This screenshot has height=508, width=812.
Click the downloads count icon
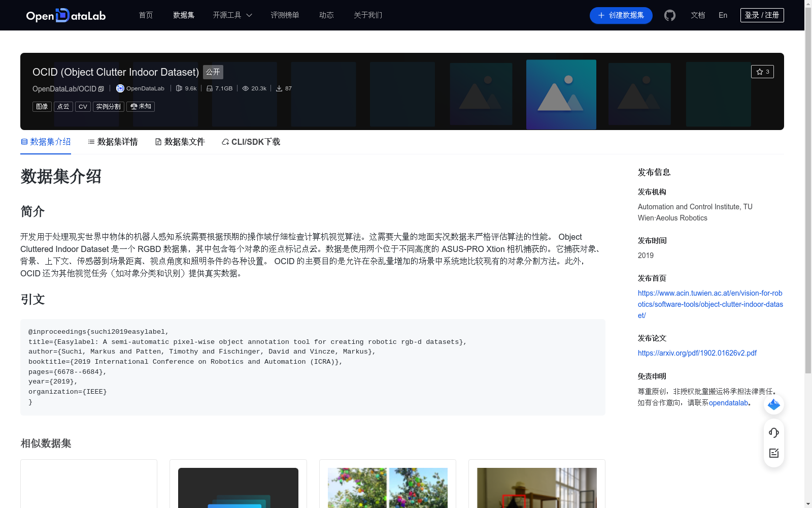coord(279,88)
